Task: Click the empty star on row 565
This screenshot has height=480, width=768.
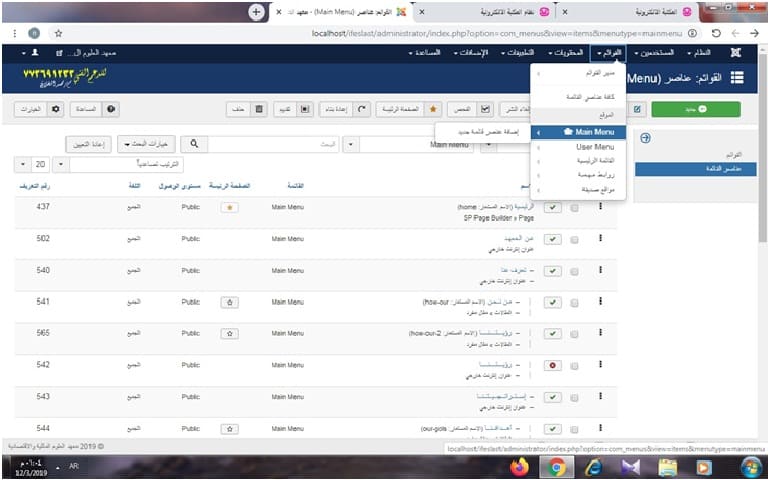Action: 229,334
